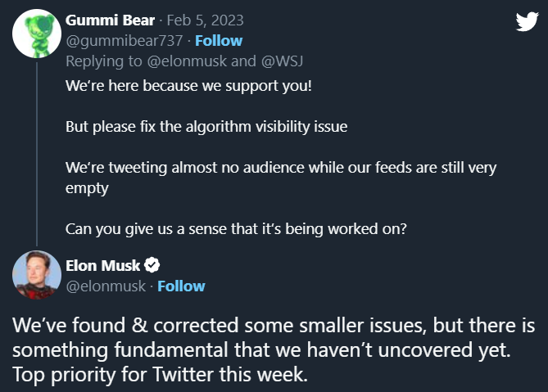Open the Elon Musk display name
The width and height of the screenshot is (548, 392).
click(x=102, y=265)
